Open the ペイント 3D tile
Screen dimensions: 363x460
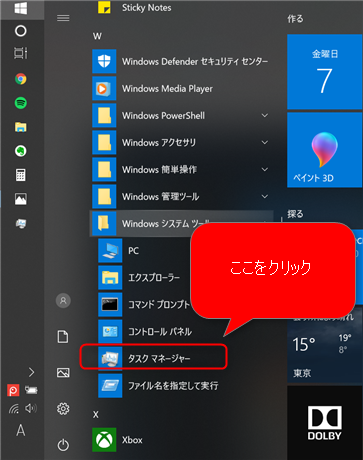click(325, 150)
